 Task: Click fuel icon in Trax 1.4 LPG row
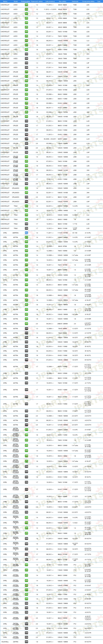pos(26,206)
